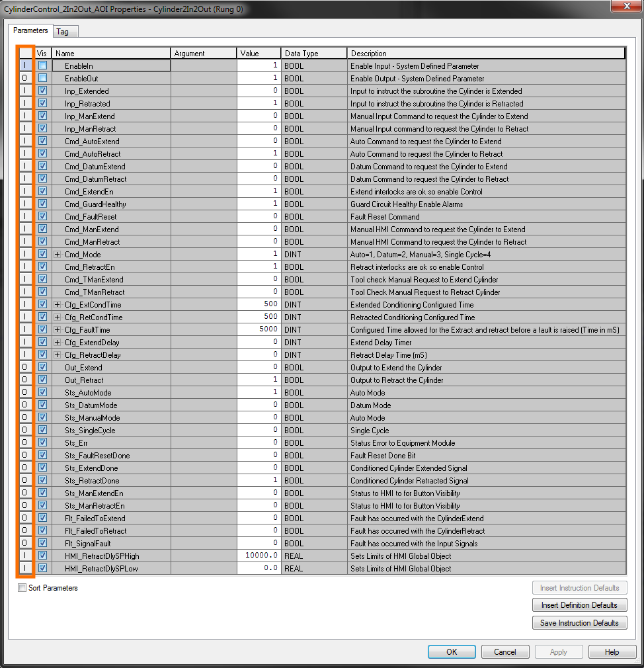This screenshot has height=668, width=644.
Task: Expand the Cfg_RetractDelay parameter
Action: tap(57, 355)
